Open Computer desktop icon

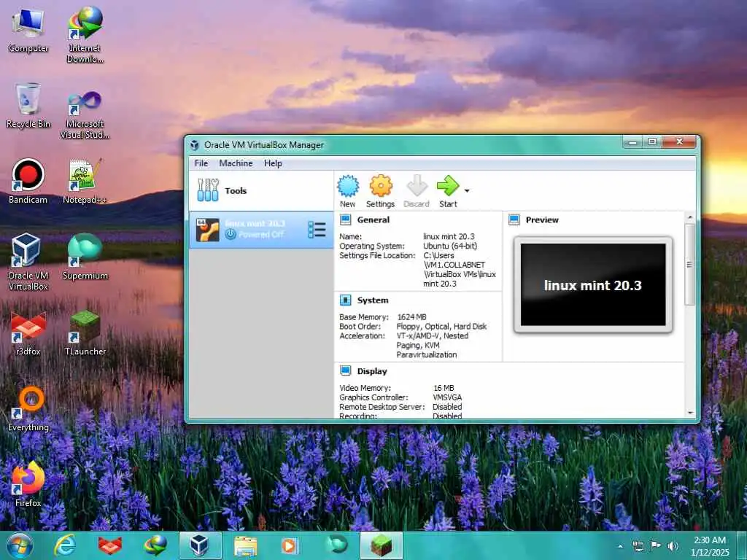click(28, 31)
